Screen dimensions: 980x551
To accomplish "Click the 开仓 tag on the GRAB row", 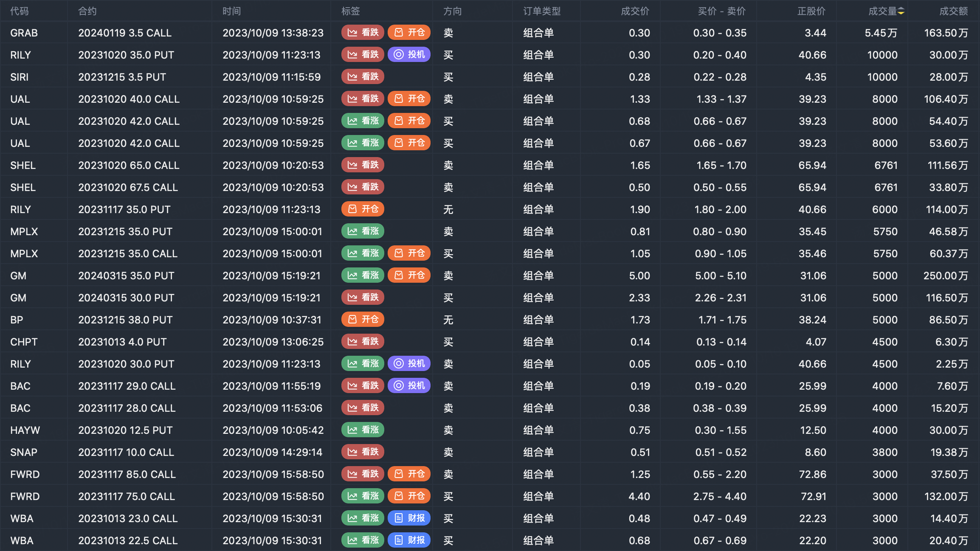I will coord(409,33).
